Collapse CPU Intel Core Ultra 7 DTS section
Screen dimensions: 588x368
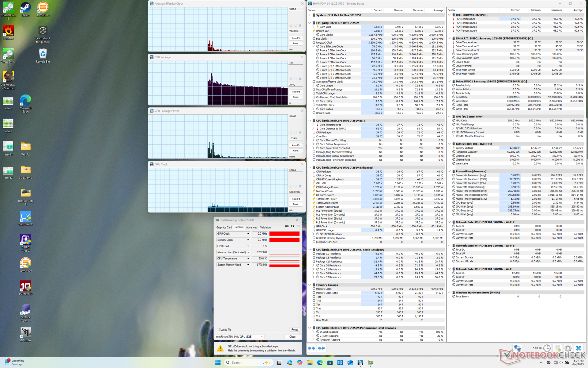(310, 121)
